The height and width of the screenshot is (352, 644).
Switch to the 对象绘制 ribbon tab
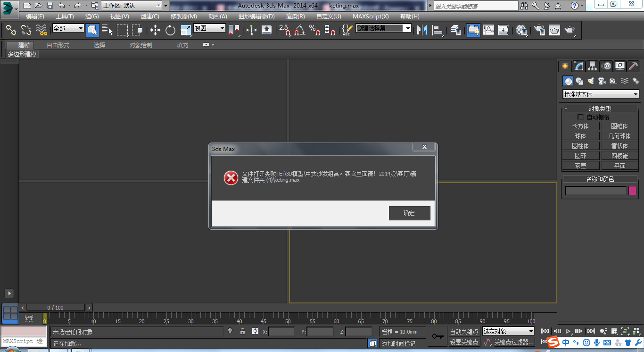click(x=141, y=45)
